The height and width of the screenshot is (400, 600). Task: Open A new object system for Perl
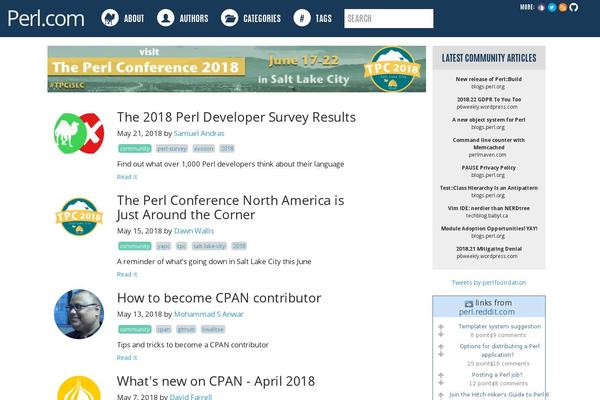click(x=489, y=120)
